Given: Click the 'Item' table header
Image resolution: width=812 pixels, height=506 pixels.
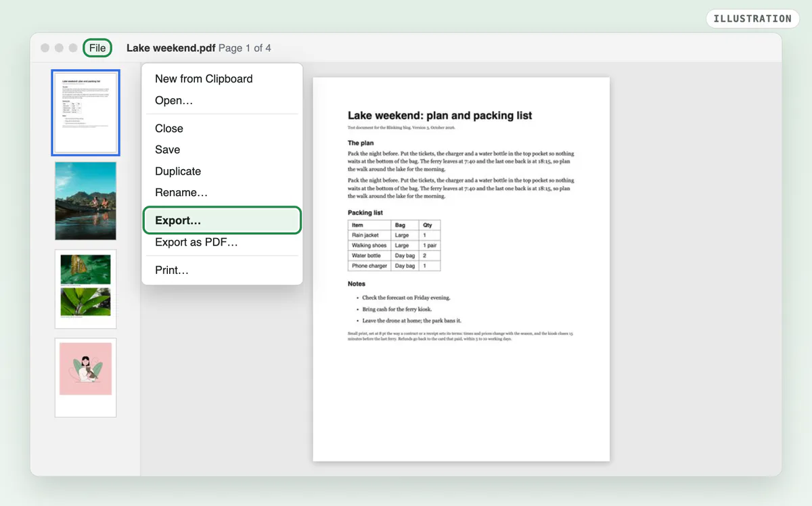Looking at the screenshot, I should [x=369, y=225].
